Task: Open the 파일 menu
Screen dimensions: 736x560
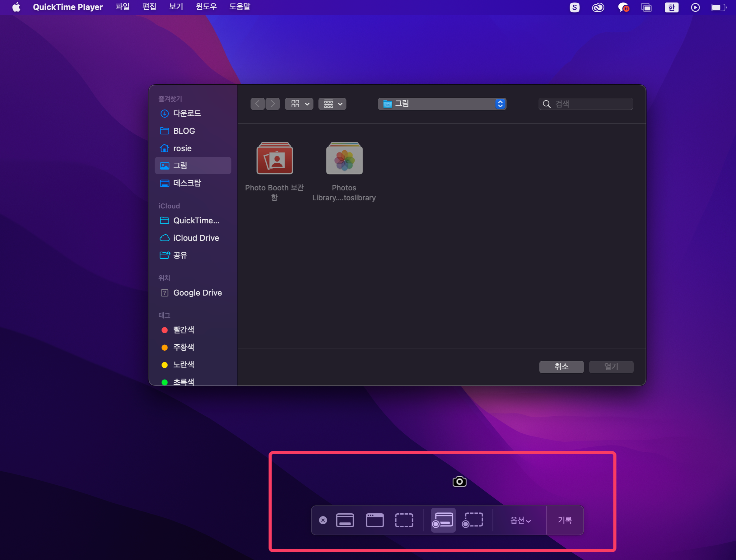Action: pos(122,7)
